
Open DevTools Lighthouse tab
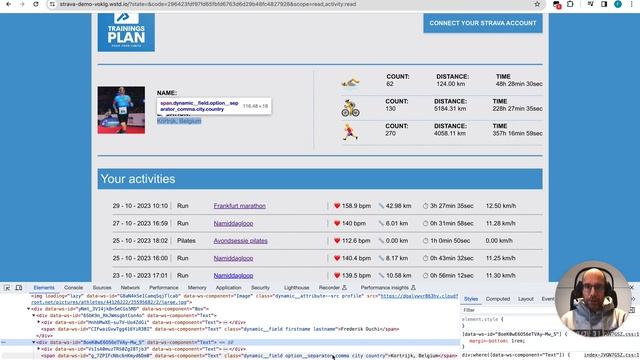(296, 288)
